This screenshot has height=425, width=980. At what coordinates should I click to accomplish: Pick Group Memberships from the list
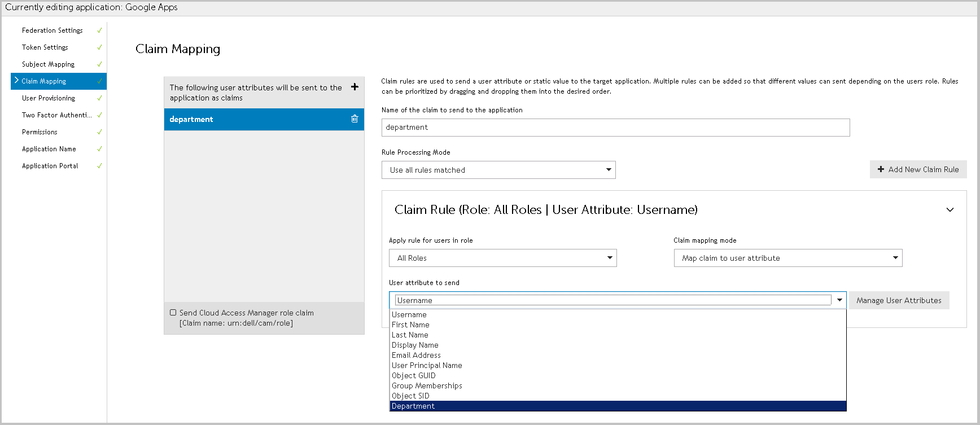(x=427, y=385)
